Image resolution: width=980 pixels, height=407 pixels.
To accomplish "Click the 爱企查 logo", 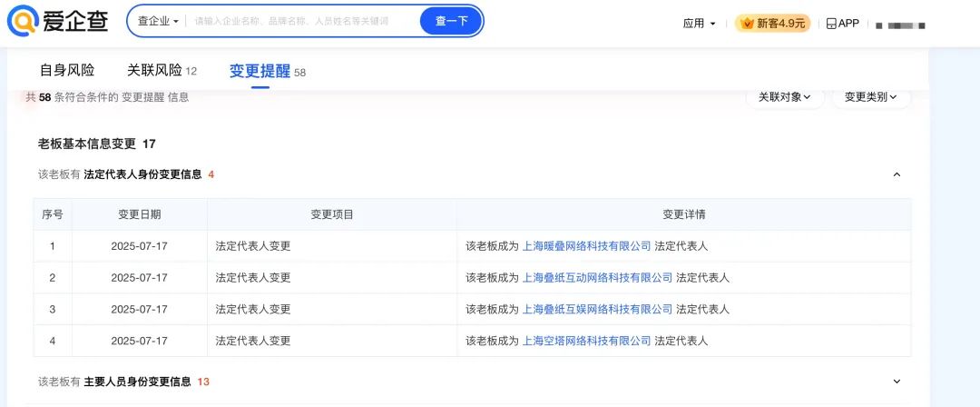I will (x=57, y=21).
